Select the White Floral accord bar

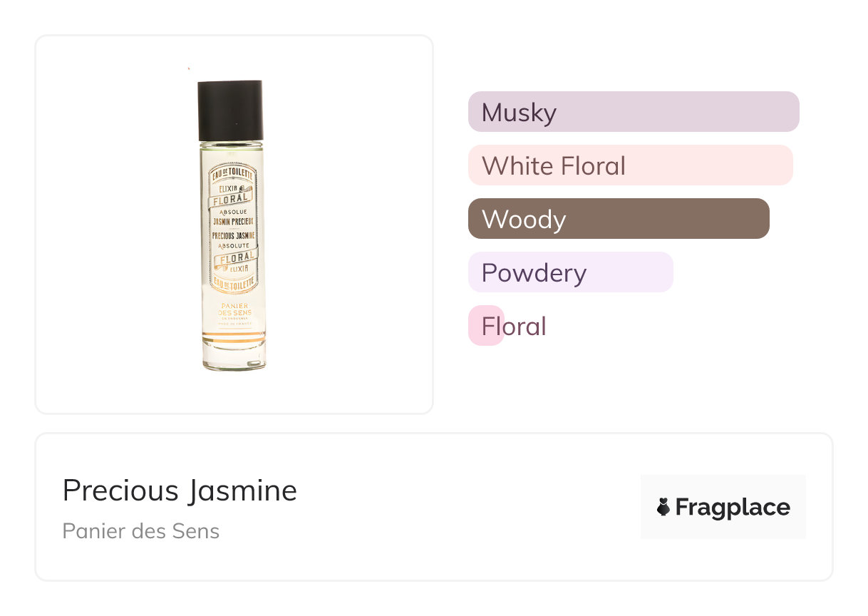pyautogui.click(x=630, y=165)
